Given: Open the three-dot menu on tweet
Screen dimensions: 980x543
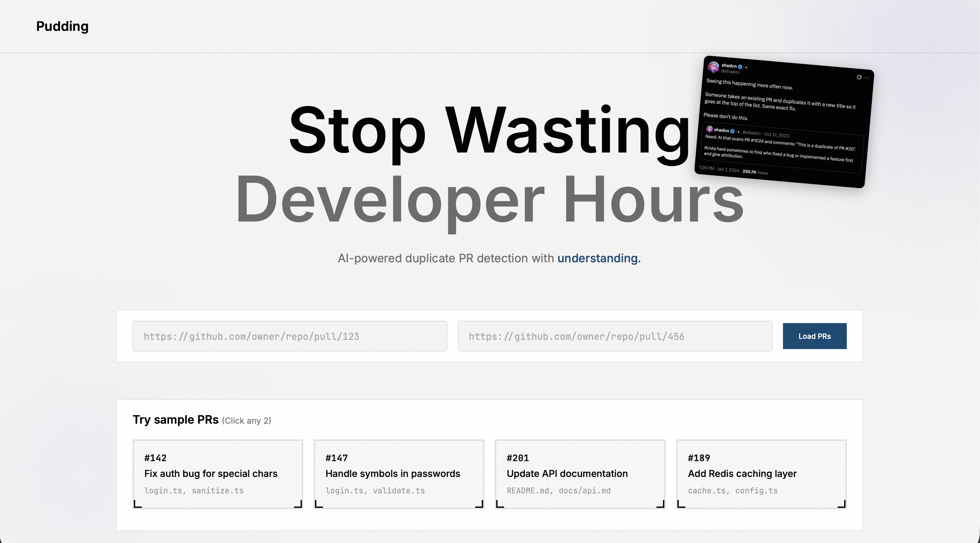Looking at the screenshot, I should pos(867,78).
